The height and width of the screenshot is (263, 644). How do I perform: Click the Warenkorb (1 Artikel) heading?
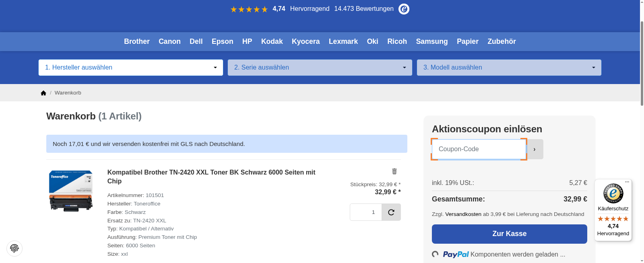click(94, 116)
